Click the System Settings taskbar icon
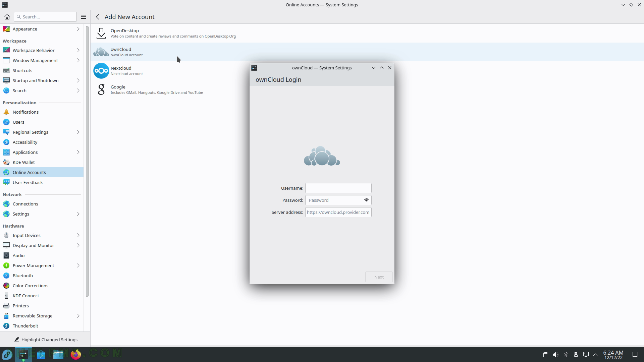 coord(23,354)
